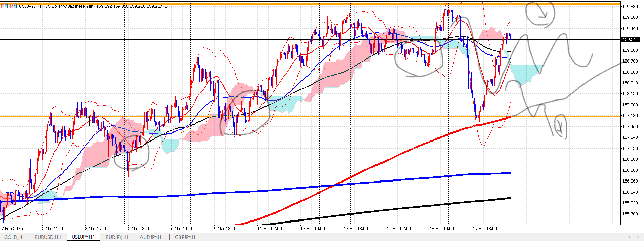644x241 pixels.
Task: Click the One Click Trading icon
Action: point(13,6)
